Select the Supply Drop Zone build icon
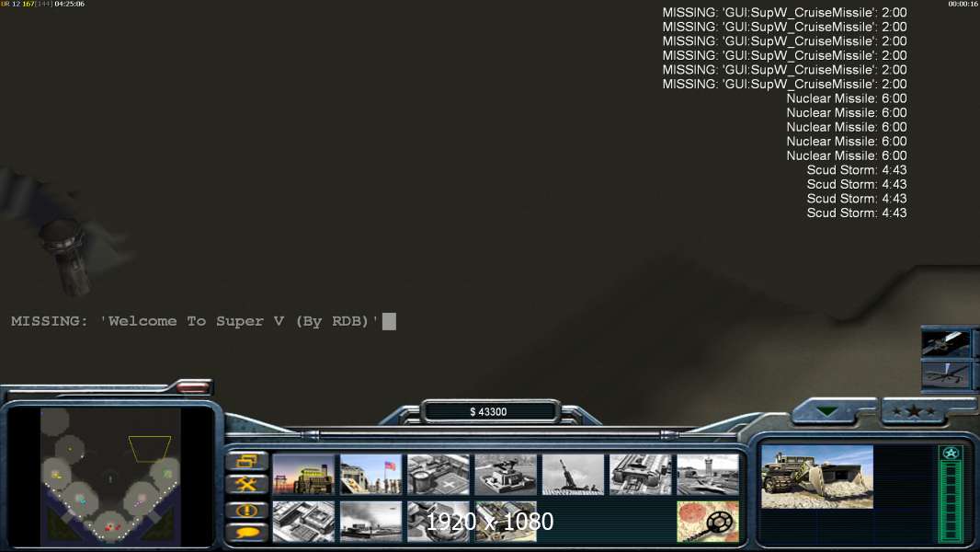 (371, 522)
